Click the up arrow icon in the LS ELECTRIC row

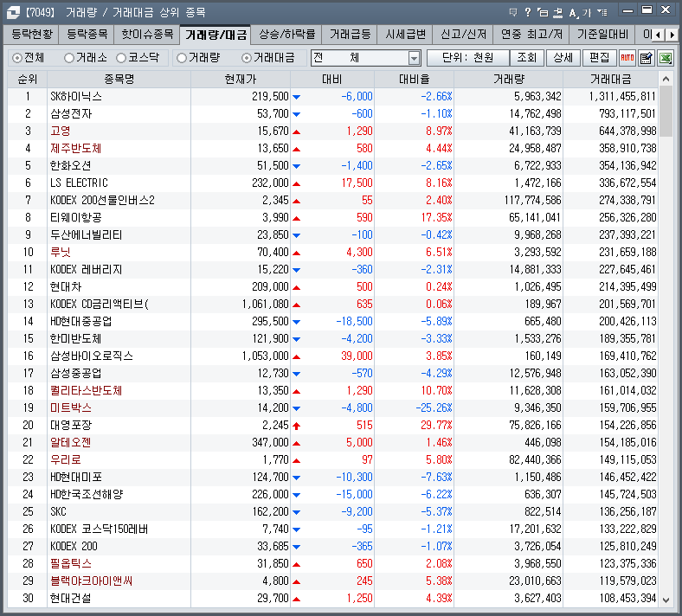click(297, 183)
